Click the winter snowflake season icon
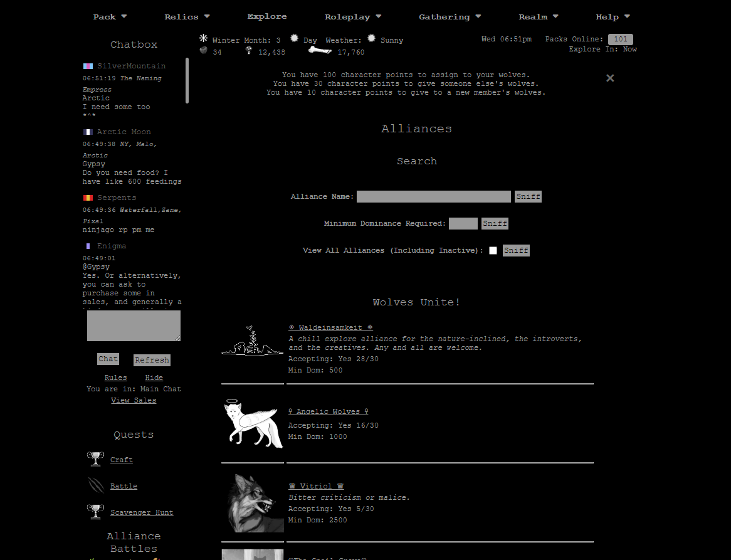 [203, 38]
